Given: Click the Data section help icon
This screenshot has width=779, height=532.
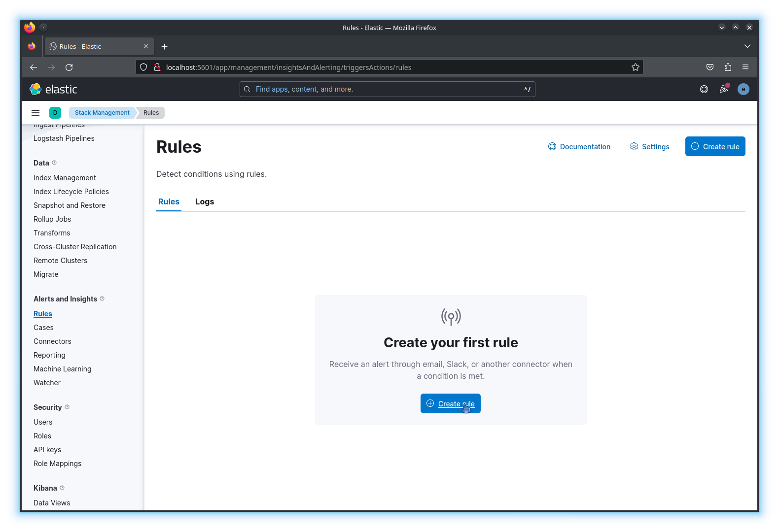Looking at the screenshot, I should click(x=54, y=163).
